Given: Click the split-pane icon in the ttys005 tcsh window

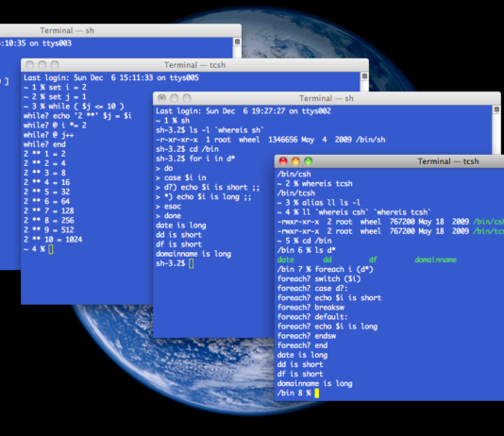Looking at the screenshot, I should click(364, 76).
